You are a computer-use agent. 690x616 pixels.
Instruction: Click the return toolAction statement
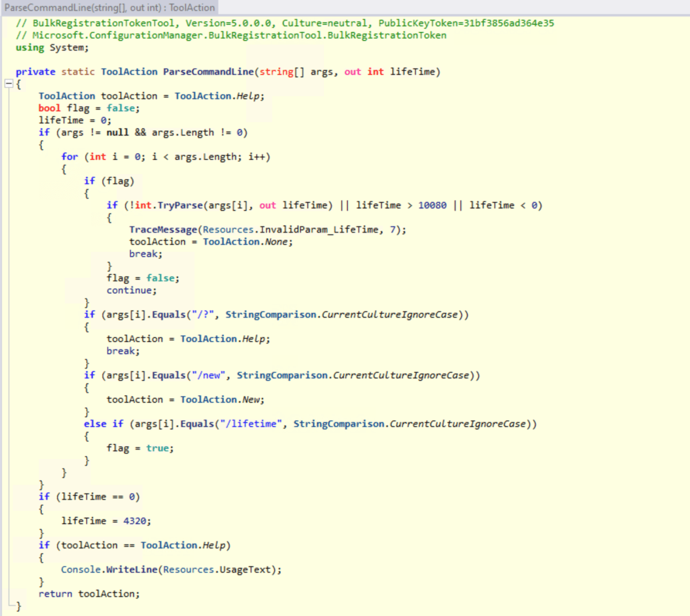[x=89, y=594]
